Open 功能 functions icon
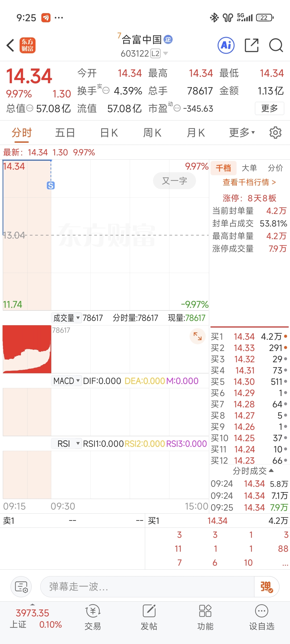This screenshot has width=290, height=644. (205, 617)
